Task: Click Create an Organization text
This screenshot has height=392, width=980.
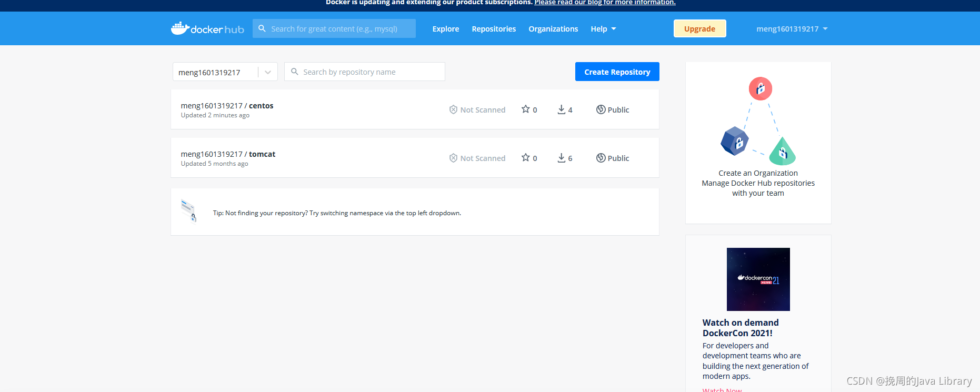Action: click(758, 173)
